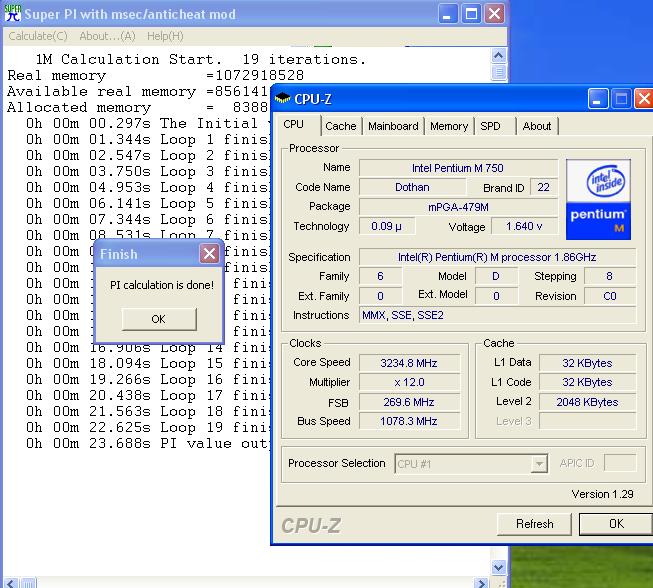Switch to the About tab in CPU-Z
Screen dimensions: 653x588
(x=537, y=126)
